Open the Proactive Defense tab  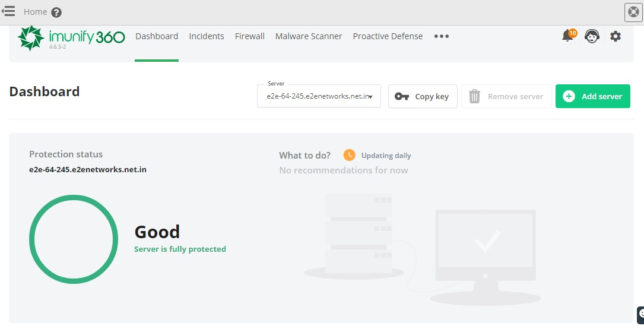pyautogui.click(x=388, y=36)
